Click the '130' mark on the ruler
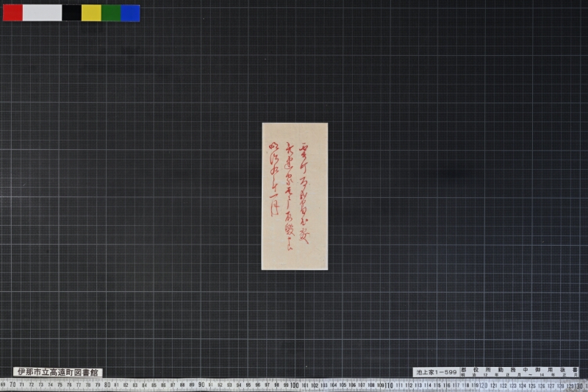Image resolution: width=588 pixels, height=392 pixels. [x=579, y=385]
